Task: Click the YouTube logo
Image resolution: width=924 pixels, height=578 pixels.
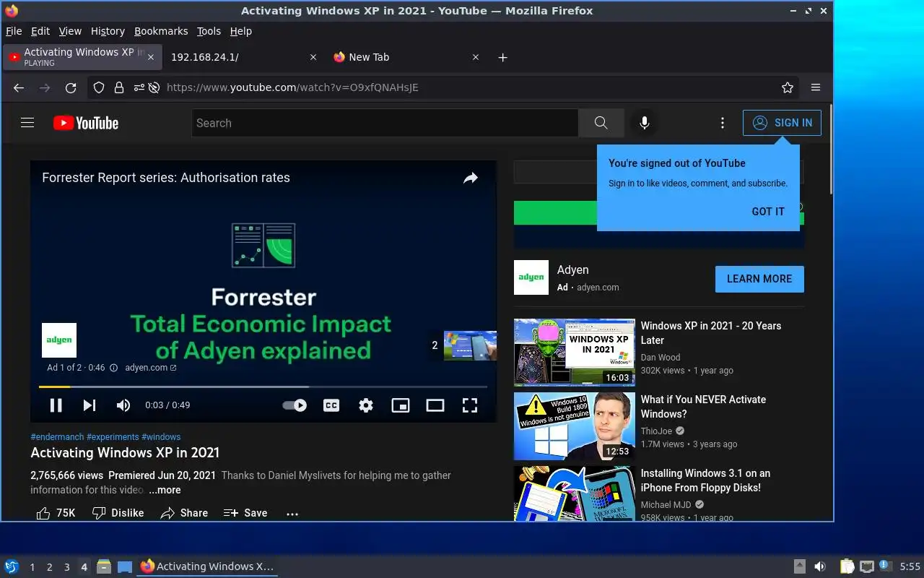Action: point(86,123)
